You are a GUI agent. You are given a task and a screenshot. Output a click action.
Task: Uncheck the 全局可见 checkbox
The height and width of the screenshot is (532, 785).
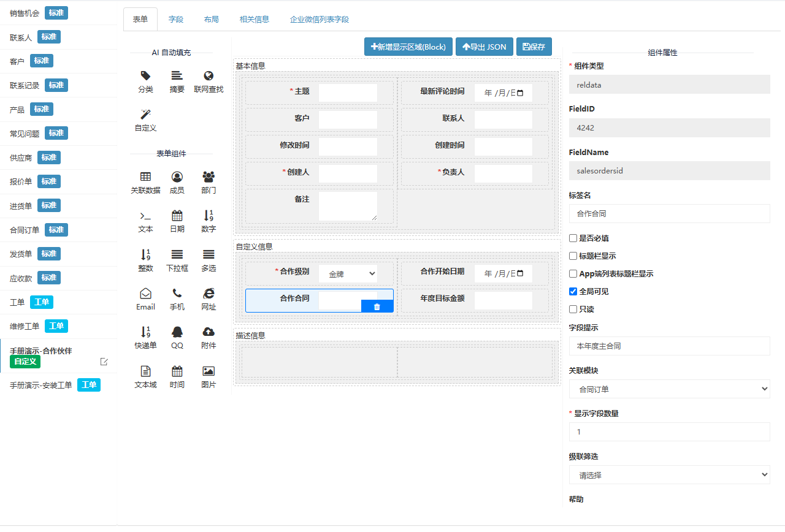point(573,291)
